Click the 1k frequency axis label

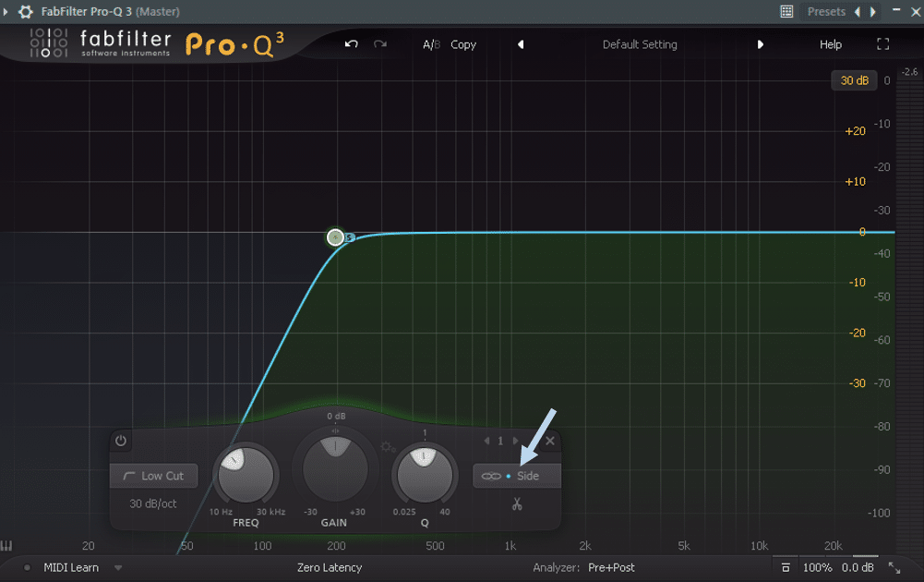(x=510, y=546)
